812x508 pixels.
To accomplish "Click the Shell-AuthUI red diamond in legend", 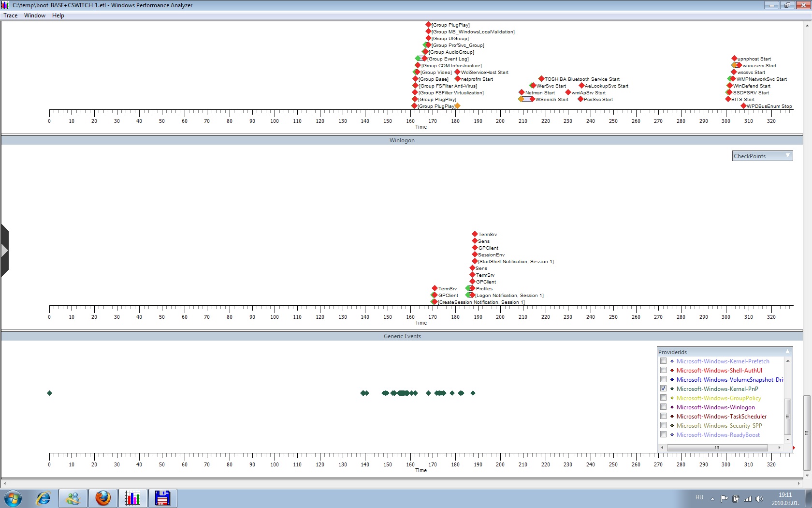I will coord(672,370).
